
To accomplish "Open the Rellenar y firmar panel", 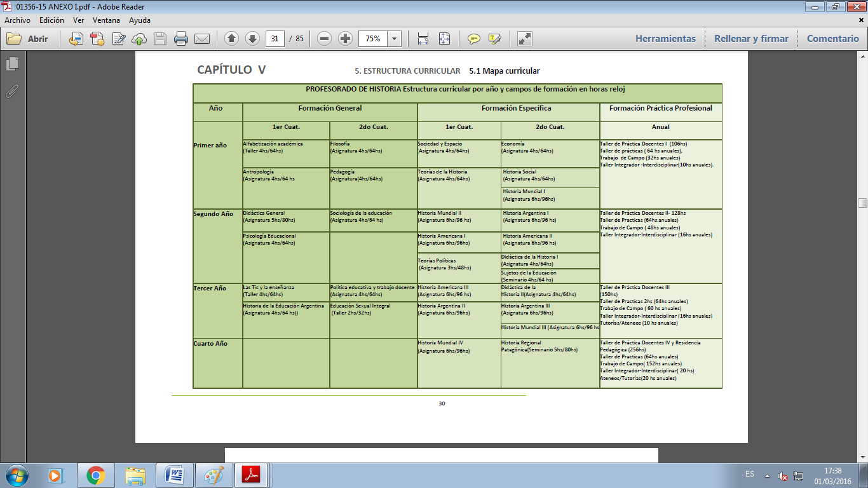I will coord(751,39).
